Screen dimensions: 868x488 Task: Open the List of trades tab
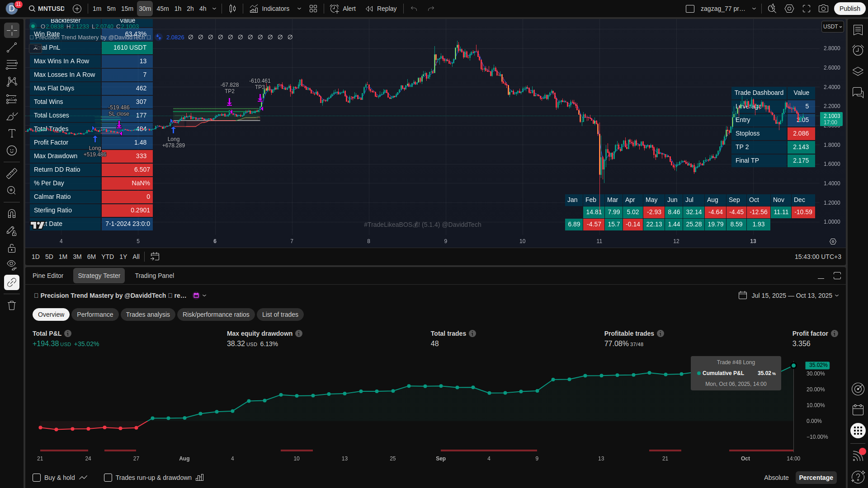pos(280,314)
